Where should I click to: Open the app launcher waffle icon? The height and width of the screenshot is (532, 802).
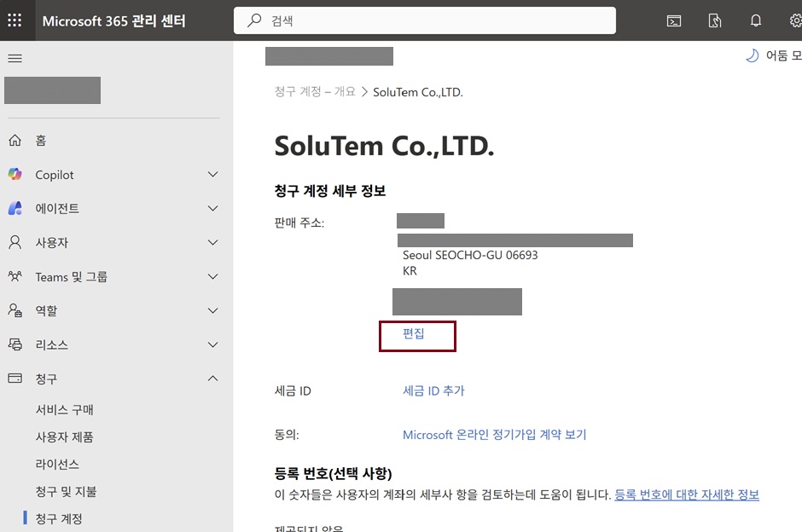[15, 20]
